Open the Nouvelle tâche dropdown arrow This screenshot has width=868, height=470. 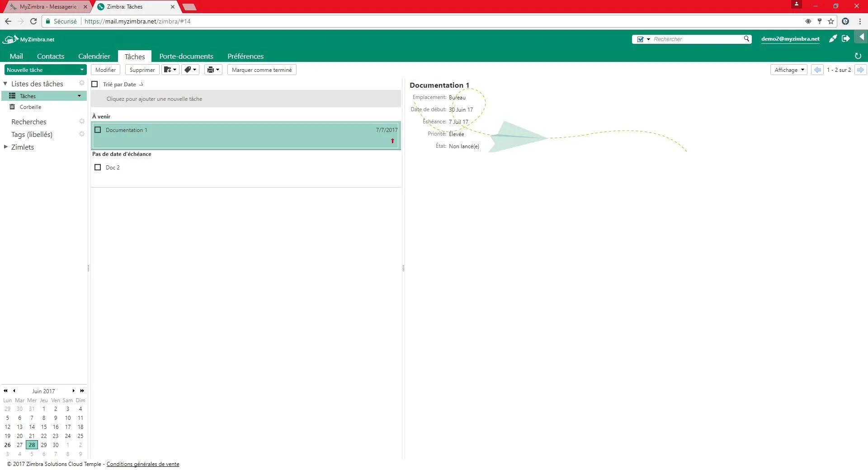pyautogui.click(x=82, y=70)
